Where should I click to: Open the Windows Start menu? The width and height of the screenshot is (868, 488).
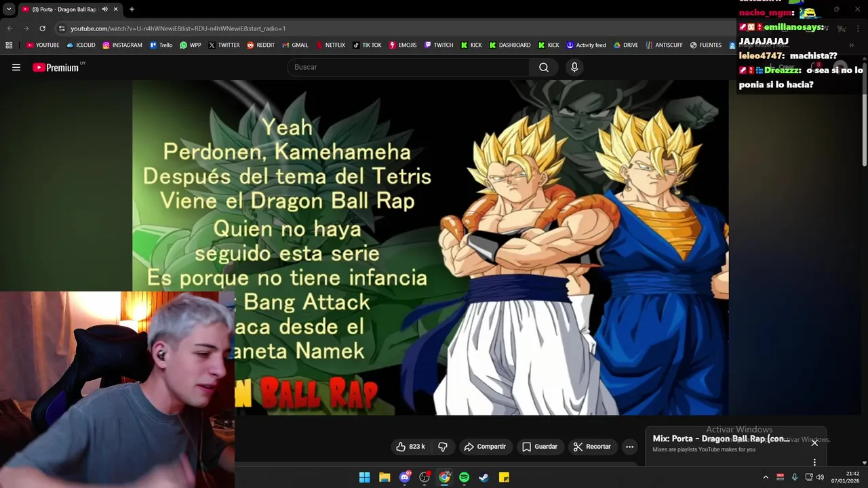point(364,477)
